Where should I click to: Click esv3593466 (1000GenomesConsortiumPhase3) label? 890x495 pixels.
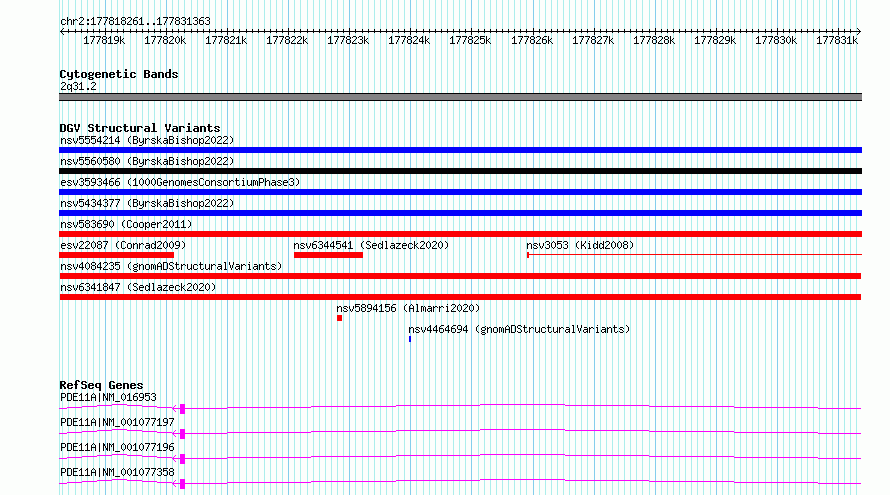coord(180,182)
